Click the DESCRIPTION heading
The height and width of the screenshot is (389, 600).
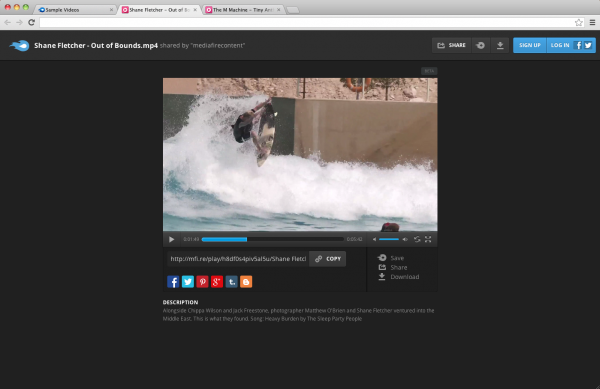[180, 302]
